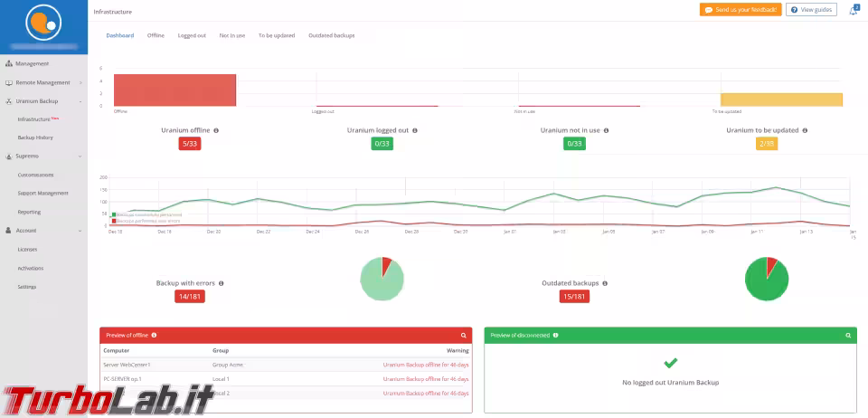
Task: Click info icon next to Uranium logged out
Action: [415, 130]
